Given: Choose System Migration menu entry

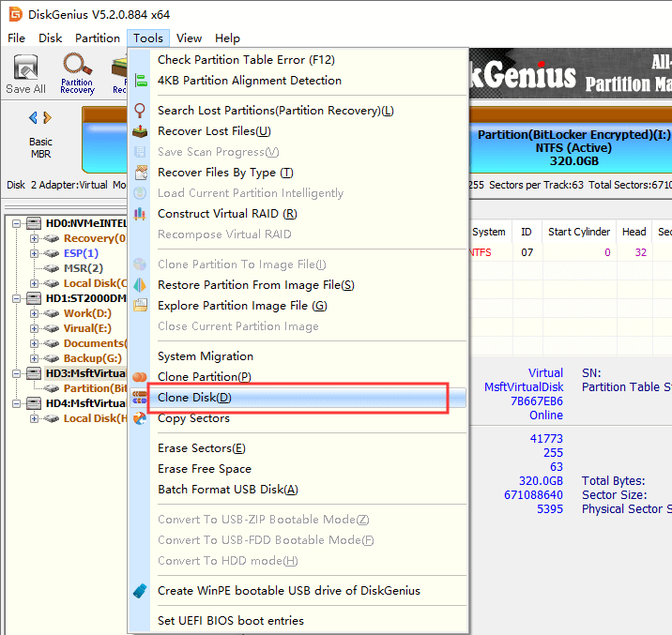Looking at the screenshot, I should [205, 356].
